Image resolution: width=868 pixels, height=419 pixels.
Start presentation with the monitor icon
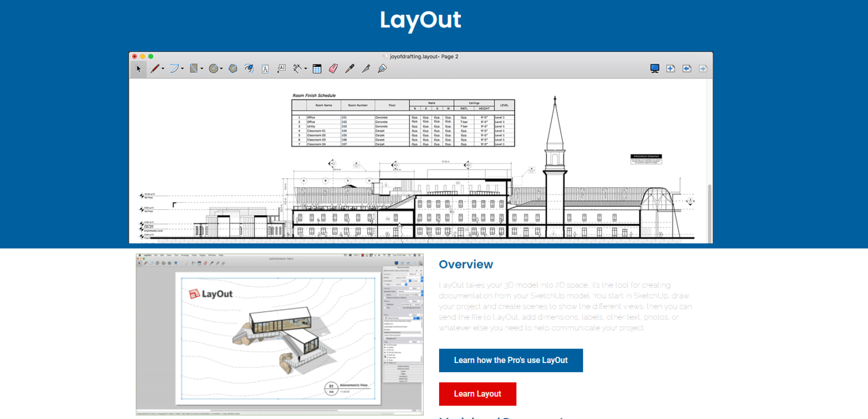point(654,68)
